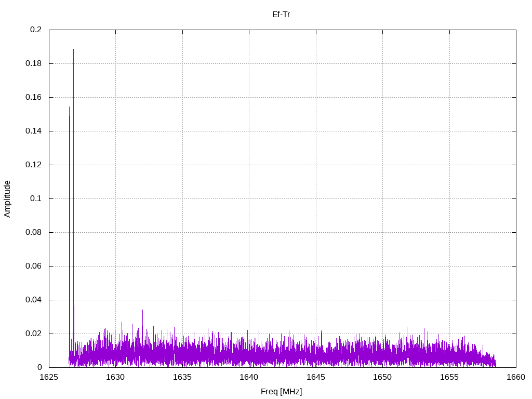Click y-axis tick label 0.02
Viewport: 532px width, 399px height.
34,334
